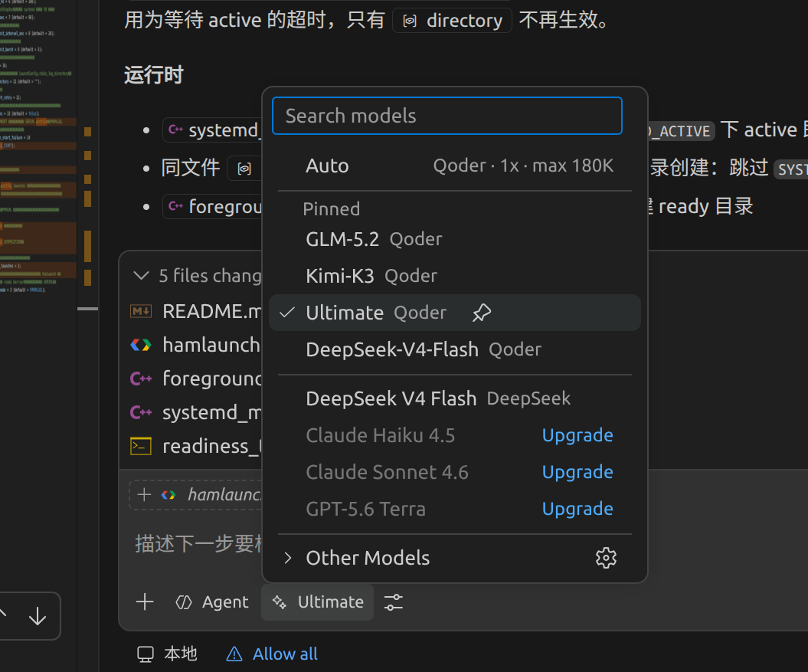Screen dimensions: 808x672
Task: Open the systemd_ C++ file reference chip
Action: tap(213, 130)
